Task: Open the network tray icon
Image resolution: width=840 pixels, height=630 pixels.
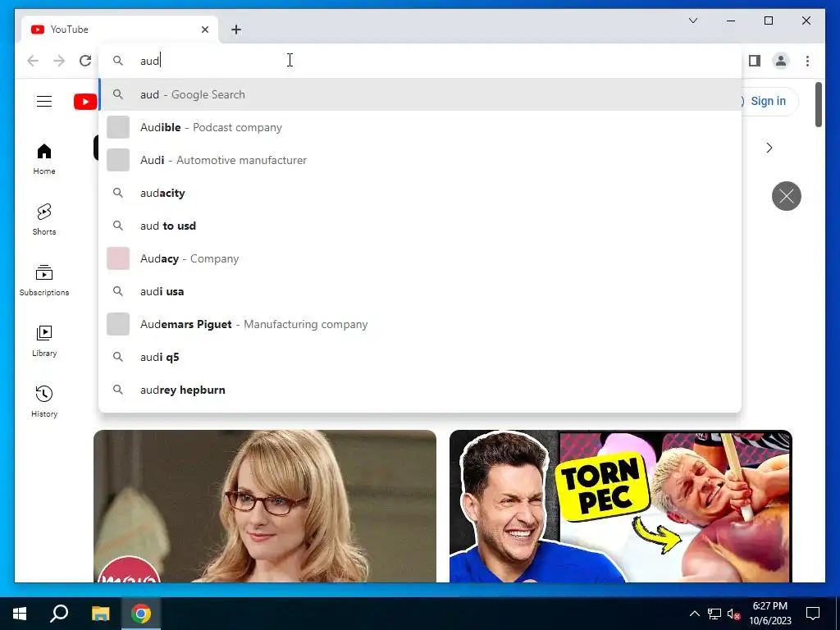Action: [714, 614]
